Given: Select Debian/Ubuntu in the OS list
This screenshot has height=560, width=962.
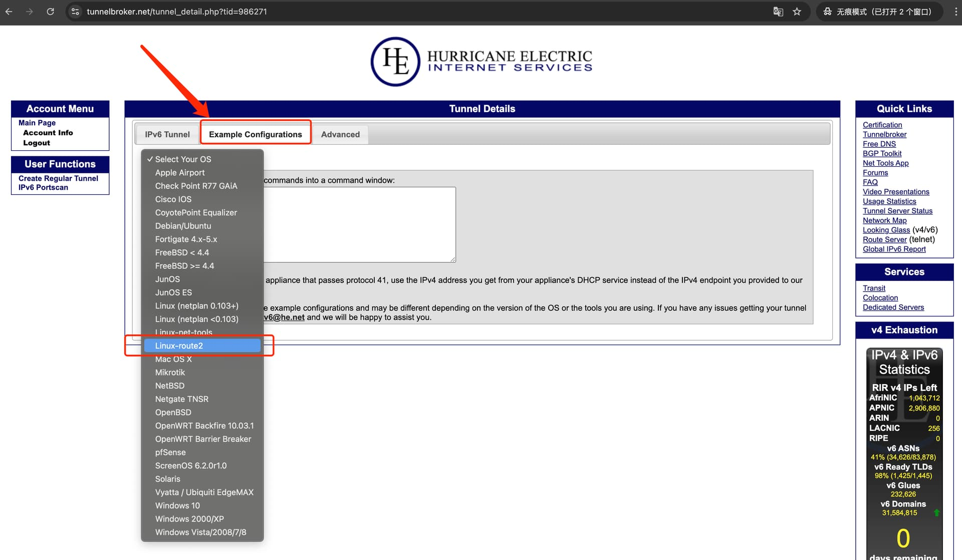Looking at the screenshot, I should pyautogui.click(x=183, y=226).
